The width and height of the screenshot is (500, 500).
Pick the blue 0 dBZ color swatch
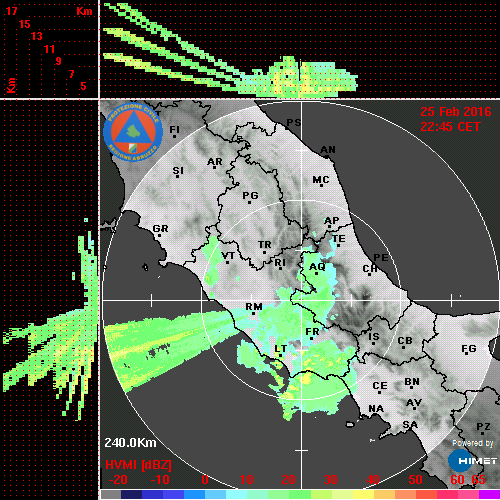tap(195, 495)
